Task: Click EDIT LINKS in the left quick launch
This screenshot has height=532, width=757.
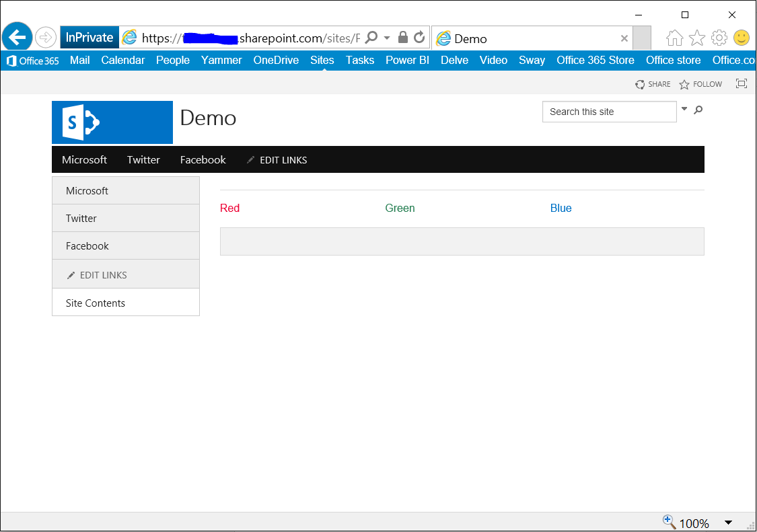Action: 96,275
